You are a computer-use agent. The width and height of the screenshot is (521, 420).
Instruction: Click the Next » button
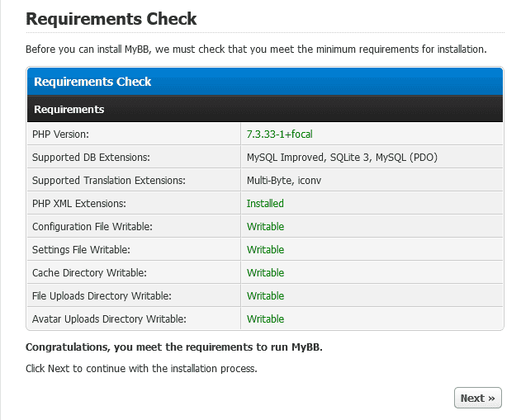(x=477, y=398)
